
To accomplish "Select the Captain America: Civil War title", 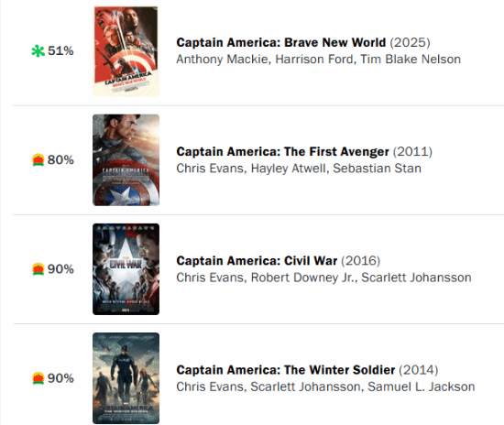I will (x=257, y=261).
